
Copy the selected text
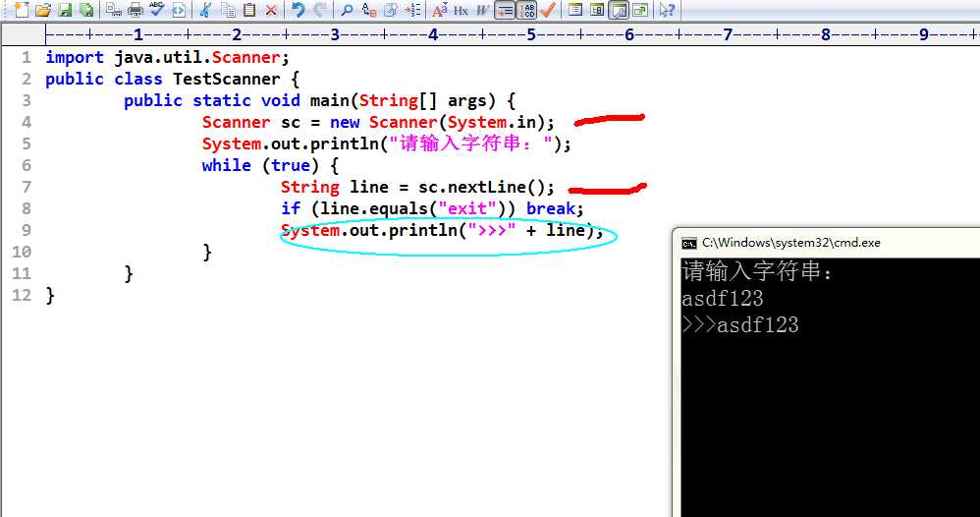pos(228,10)
